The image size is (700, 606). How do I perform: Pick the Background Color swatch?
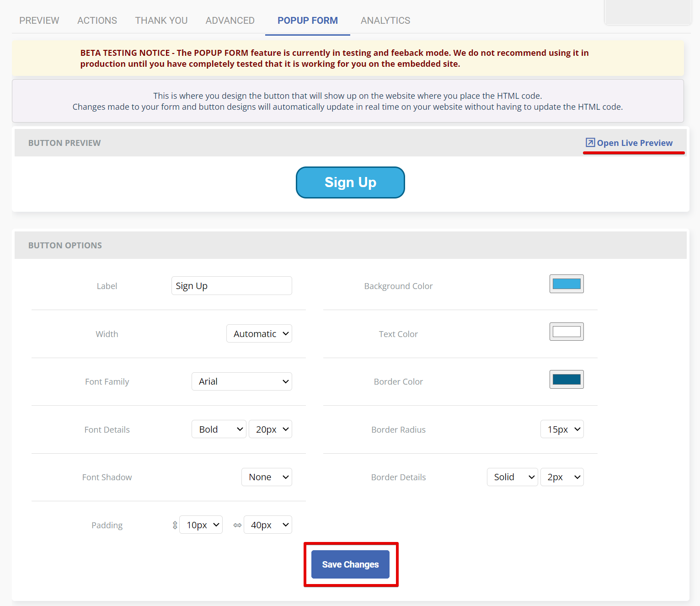click(566, 284)
